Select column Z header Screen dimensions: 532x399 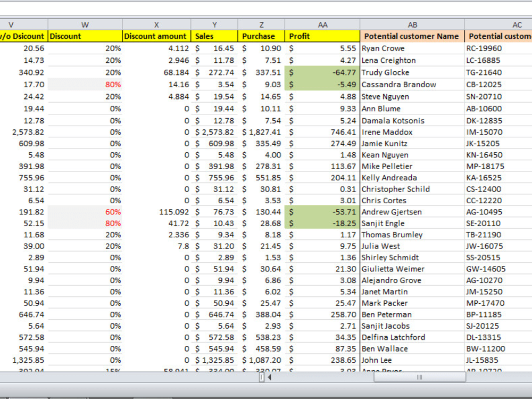(x=261, y=25)
